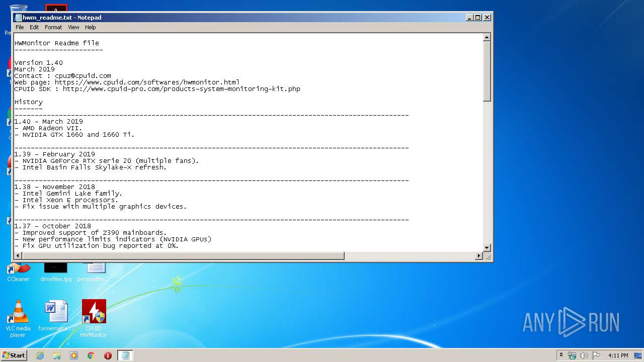
Task: Select the CCleaner desktop shortcut
Action: [x=18, y=273]
